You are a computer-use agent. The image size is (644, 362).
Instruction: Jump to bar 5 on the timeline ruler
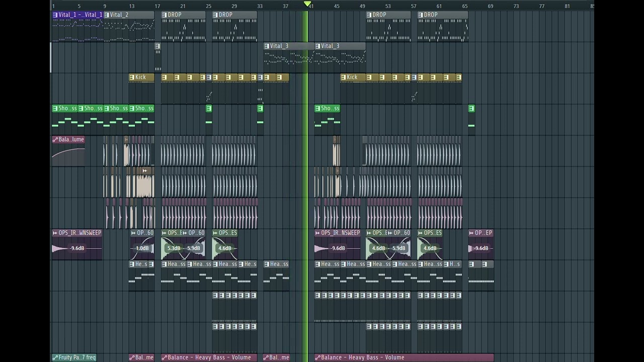pos(79,6)
